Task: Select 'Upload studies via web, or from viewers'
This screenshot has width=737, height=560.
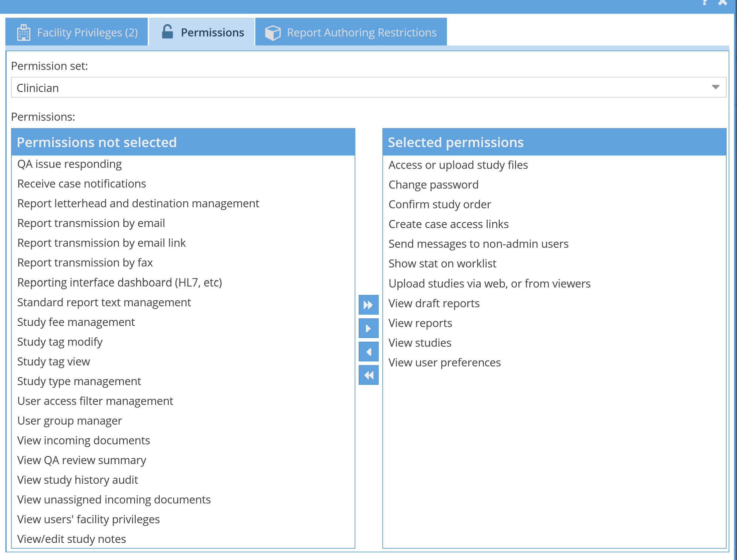Action: [554, 284]
